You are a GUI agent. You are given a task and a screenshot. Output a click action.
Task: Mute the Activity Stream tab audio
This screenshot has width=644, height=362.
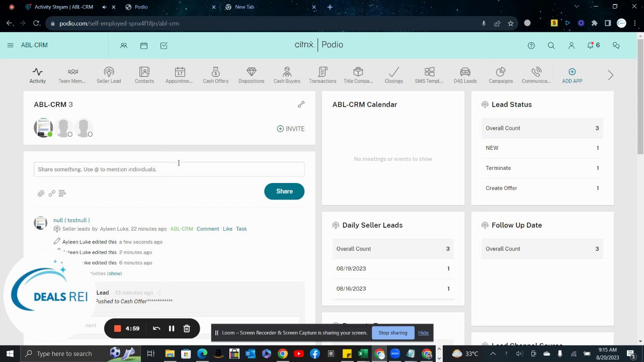pyautogui.click(x=104, y=7)
